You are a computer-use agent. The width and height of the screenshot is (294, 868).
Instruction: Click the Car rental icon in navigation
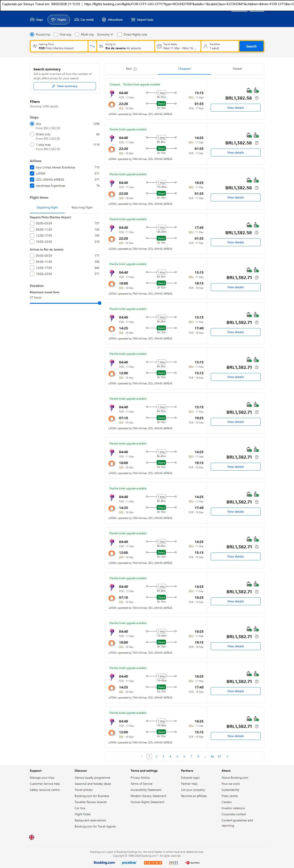pyautogui.click(x=76, y=20)
